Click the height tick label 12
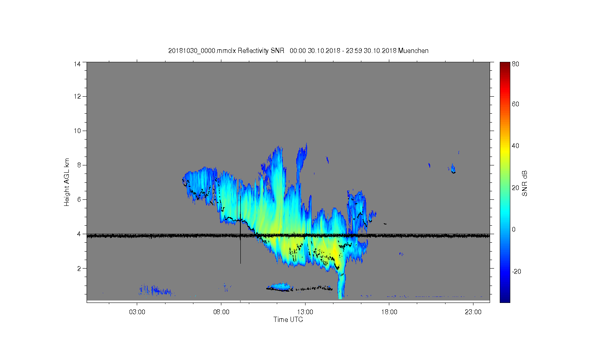This screenshot has width=607, height=364. click(77, 96)
